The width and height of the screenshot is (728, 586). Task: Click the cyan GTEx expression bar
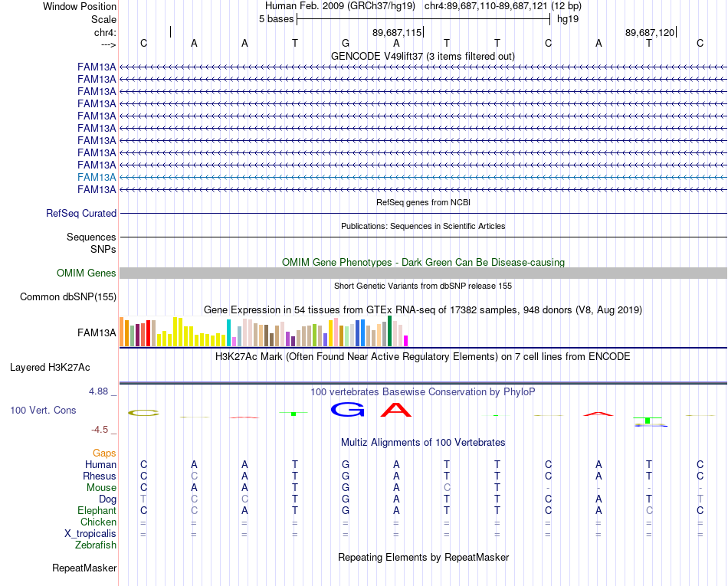pyautogui.click(x=228, y=332)
